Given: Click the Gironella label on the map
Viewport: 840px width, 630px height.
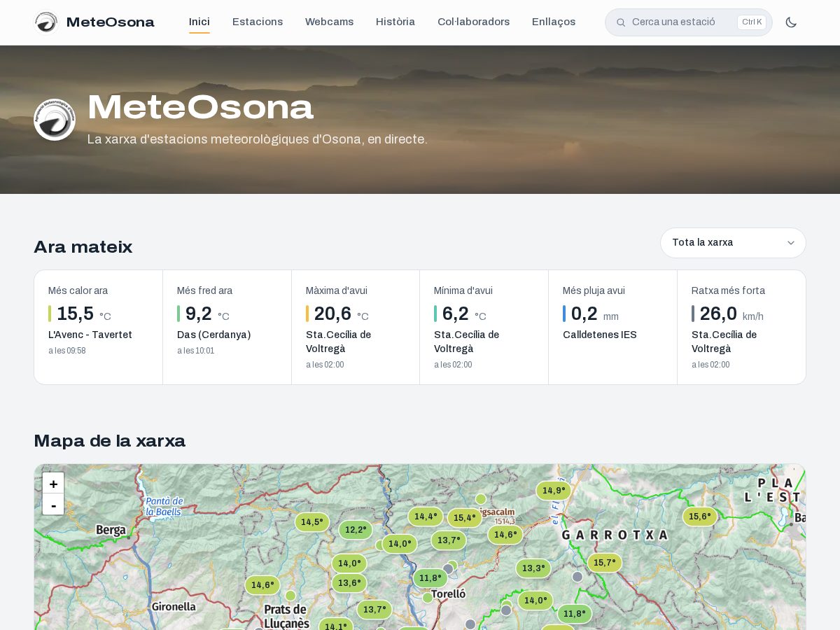Looking at the screenshot, I should pos(174,607).
